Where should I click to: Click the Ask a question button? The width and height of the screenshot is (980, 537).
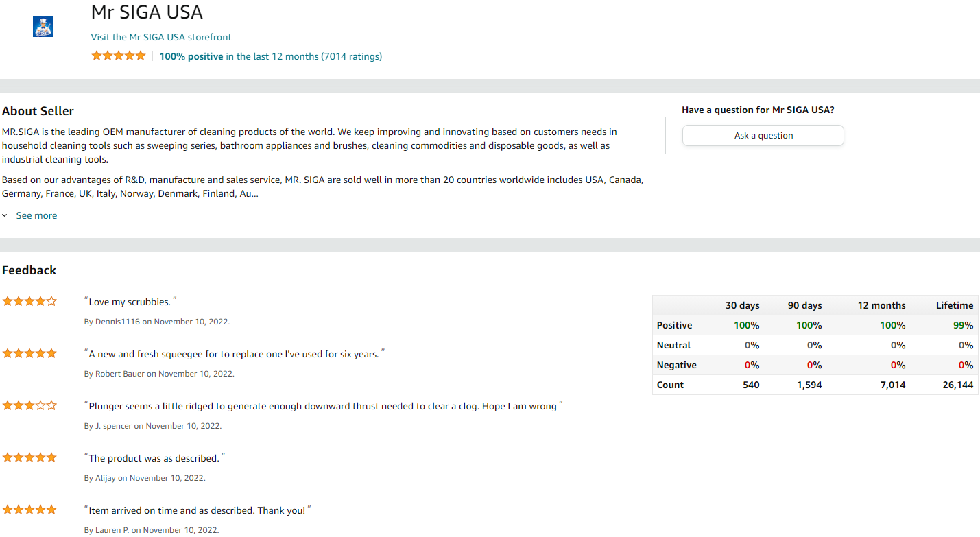click(x=763, y=135)
